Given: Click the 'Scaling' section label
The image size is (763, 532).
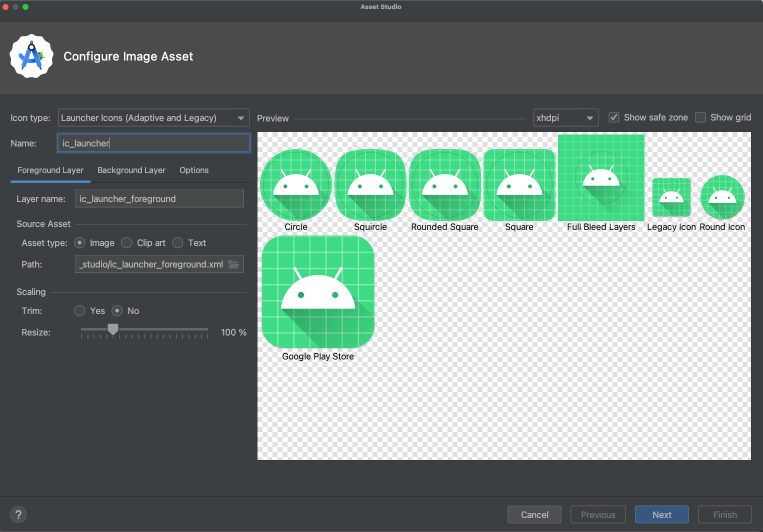Looking at the screenshot, I should pyautogui.click(x=31, y=292).
